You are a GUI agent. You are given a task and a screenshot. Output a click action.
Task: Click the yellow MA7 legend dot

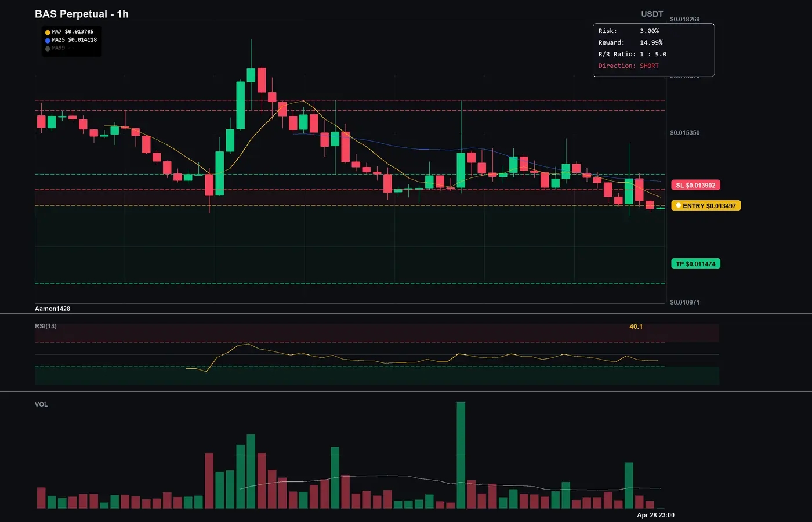point(48,32)
